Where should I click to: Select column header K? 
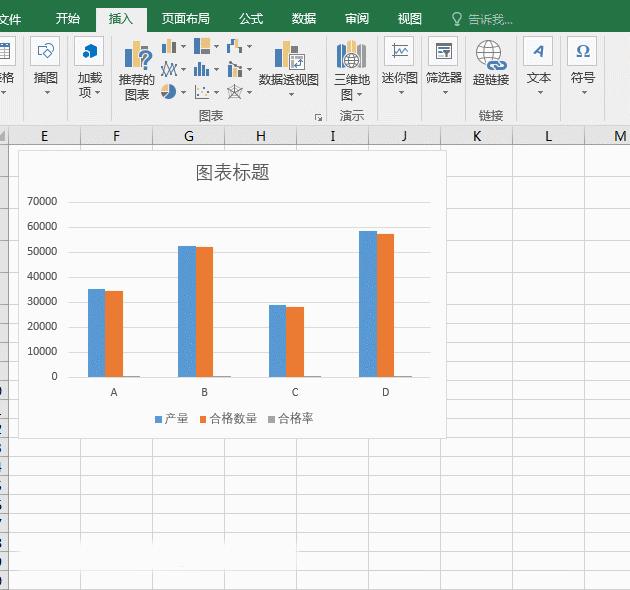[477, 136]
